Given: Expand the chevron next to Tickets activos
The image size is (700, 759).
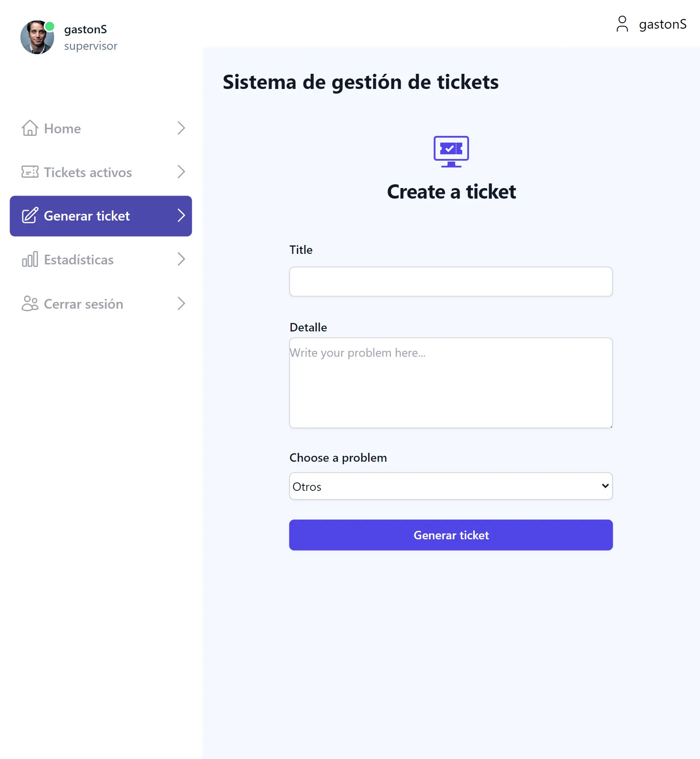Looking at the screenshot, I should 181,172.
